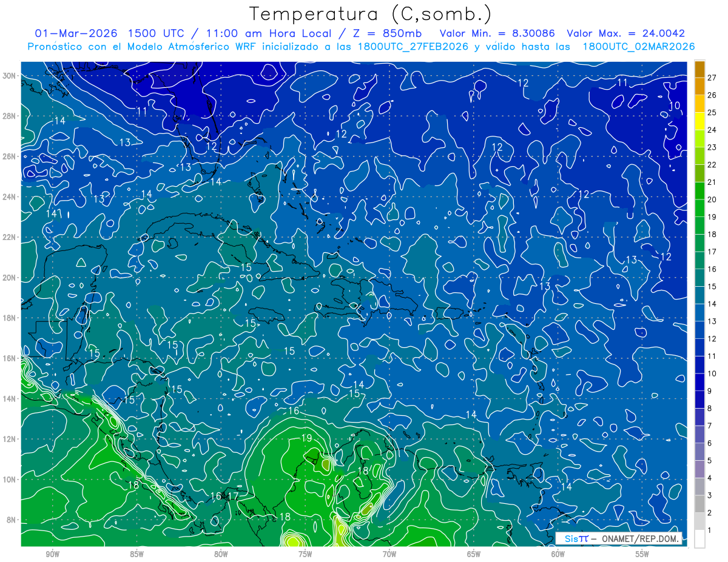The height and width of the screenshot is (562, 728).
Task: Pick the yellow swatch between 24 and 25
Action: point(699,121)
